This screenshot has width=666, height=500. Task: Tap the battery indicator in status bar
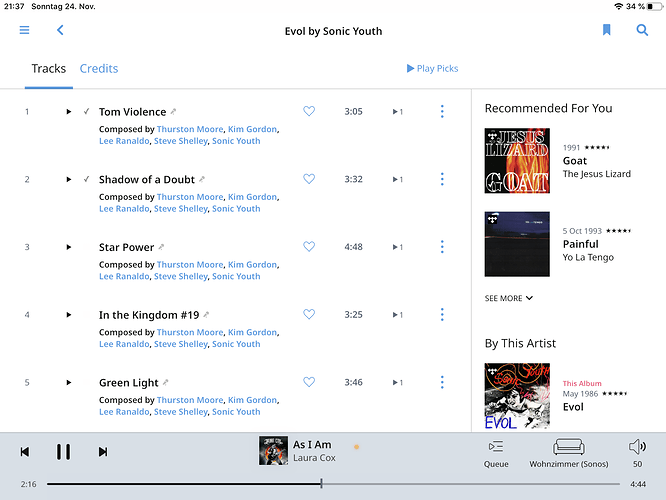655,6
